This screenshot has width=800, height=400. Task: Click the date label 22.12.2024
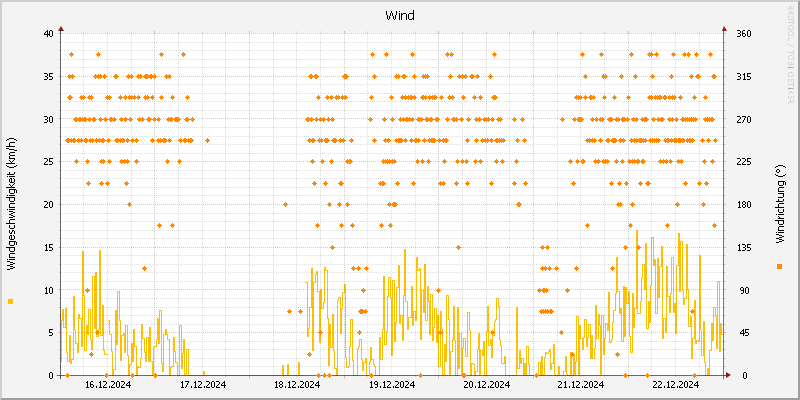pos(676,385)
